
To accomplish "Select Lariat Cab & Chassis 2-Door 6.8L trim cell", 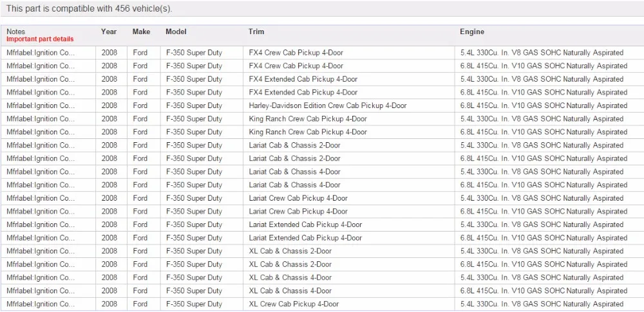I will coord(348,158).
